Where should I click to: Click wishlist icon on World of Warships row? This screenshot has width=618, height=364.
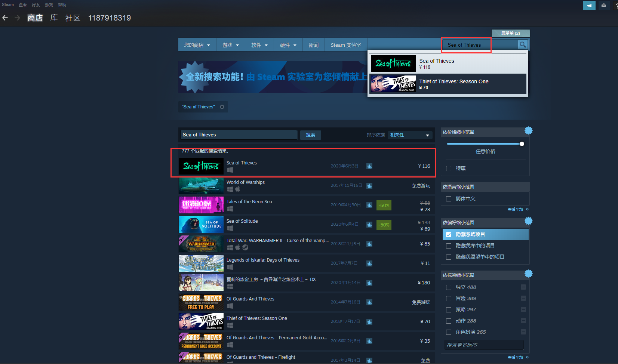click(369, 186)
